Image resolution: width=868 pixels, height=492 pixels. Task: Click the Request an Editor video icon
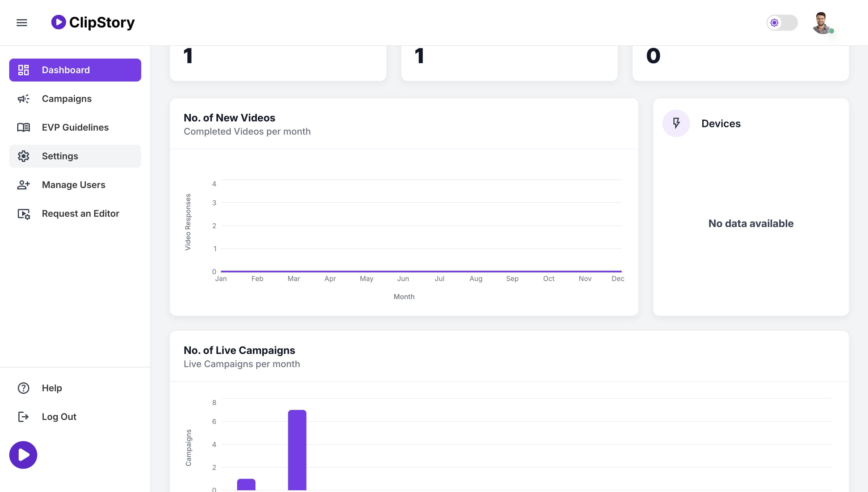tap(23, 214)
